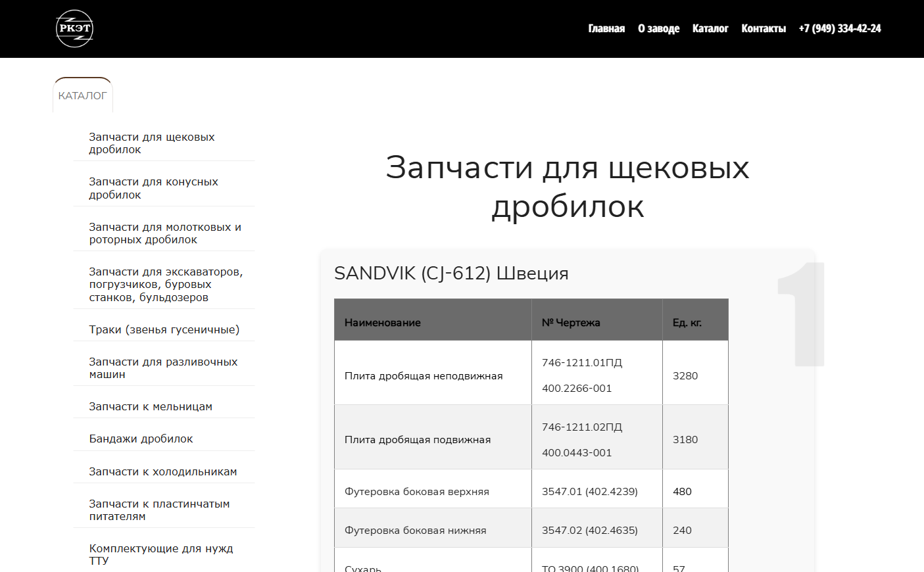
Task: Click the № Чертежа column header
Action: [571, 323]
